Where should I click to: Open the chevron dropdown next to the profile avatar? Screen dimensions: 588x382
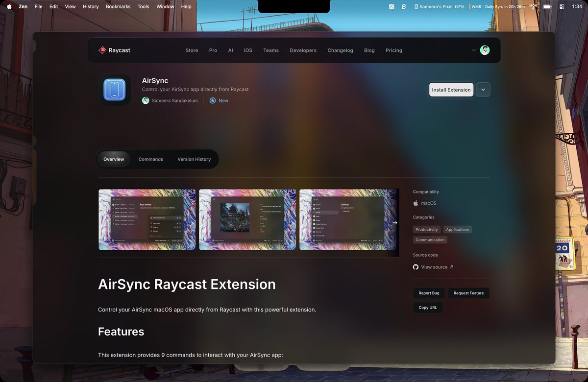coord(473,50)
